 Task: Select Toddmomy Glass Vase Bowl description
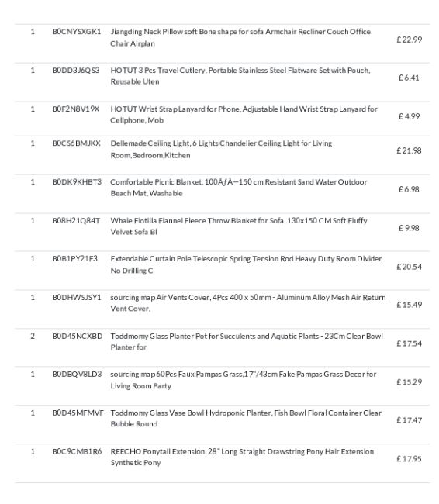click(246, 418)
